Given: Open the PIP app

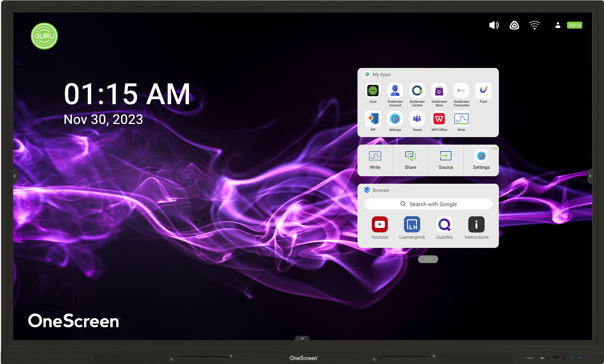Looking at the screenshot, I should point(373,119).
